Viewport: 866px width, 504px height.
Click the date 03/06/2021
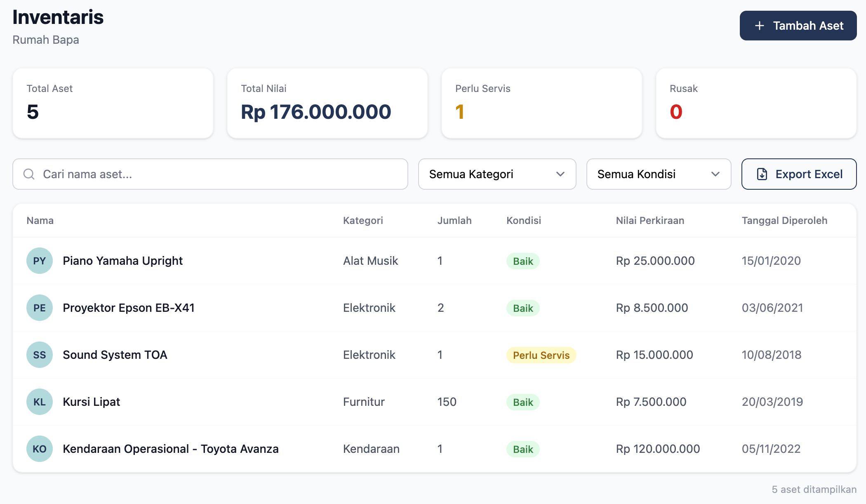772,308
